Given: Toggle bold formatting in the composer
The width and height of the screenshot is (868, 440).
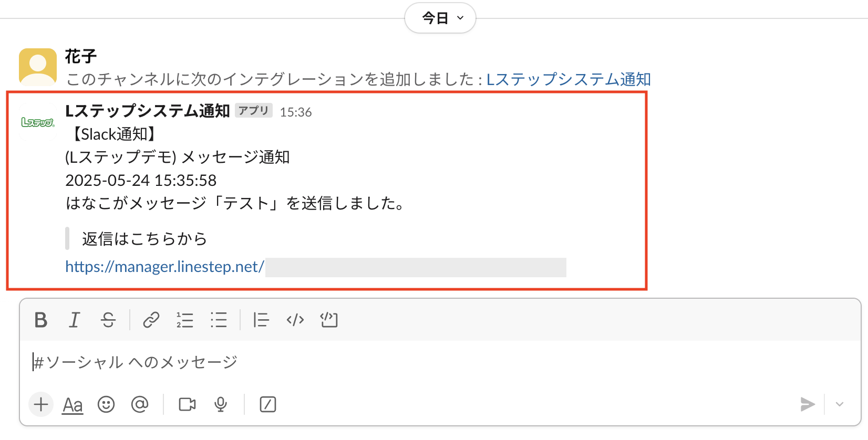Looking at the screenshot, I should click(41, 320).
